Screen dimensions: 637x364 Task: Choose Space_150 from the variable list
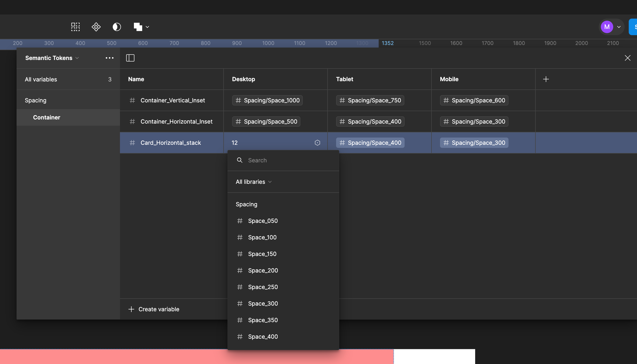click(x=283, y=254)
